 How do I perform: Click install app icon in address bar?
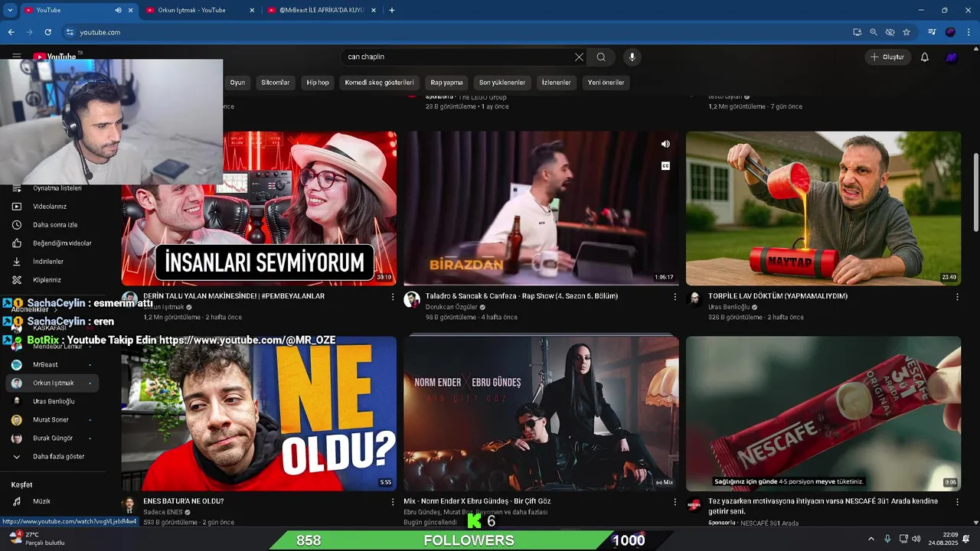coord(857,32)
